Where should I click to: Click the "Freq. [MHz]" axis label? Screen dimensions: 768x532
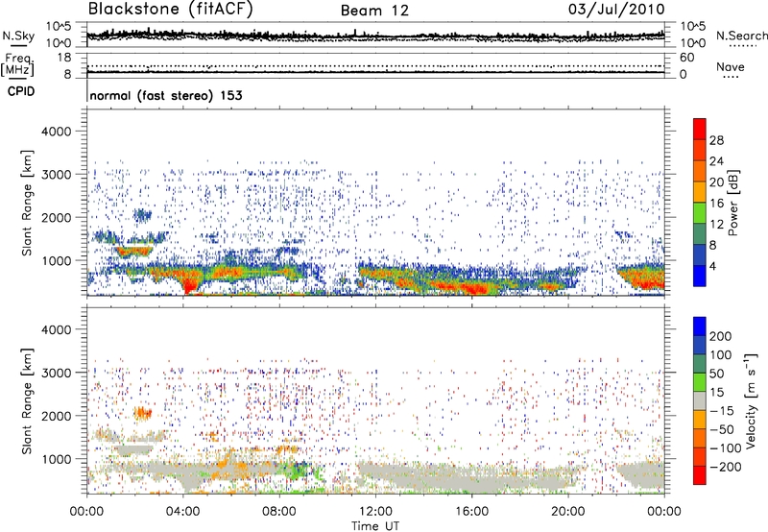[x=17, y=64]
